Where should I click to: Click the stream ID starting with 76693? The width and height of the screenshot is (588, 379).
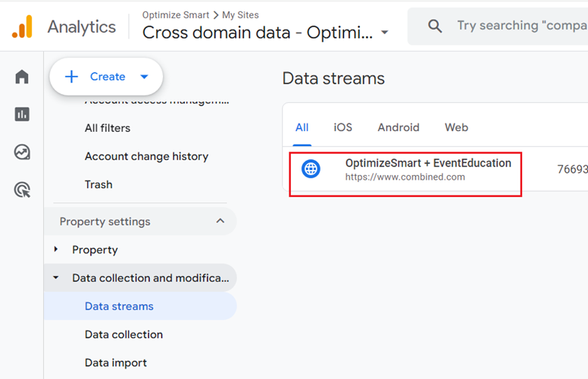click(x=572, y=169)
